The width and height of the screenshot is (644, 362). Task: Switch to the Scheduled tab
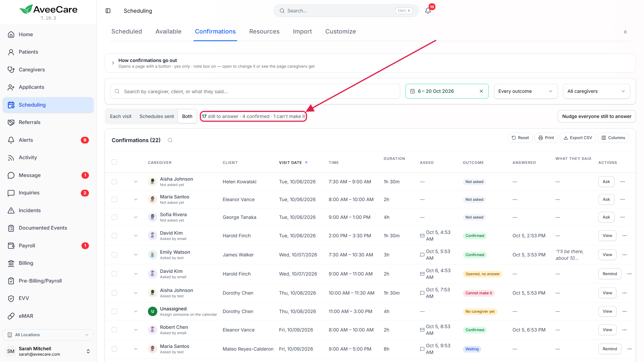coord(126,32)
